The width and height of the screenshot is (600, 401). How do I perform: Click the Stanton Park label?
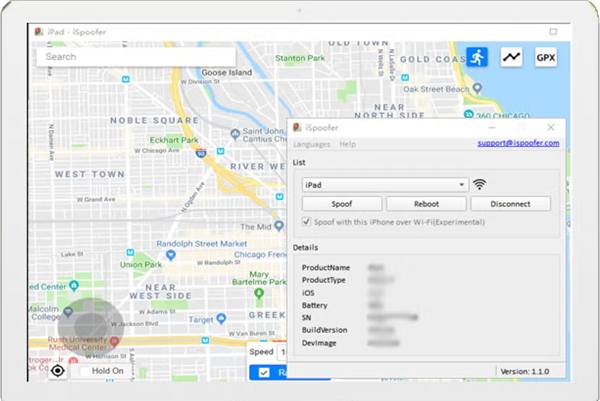(300, 58)
